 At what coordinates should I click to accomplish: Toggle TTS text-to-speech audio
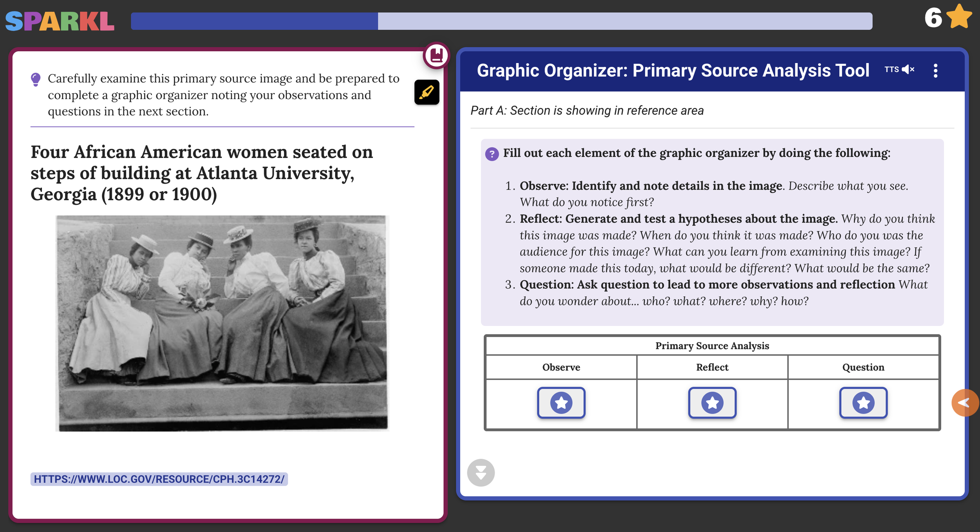point(899,70)
